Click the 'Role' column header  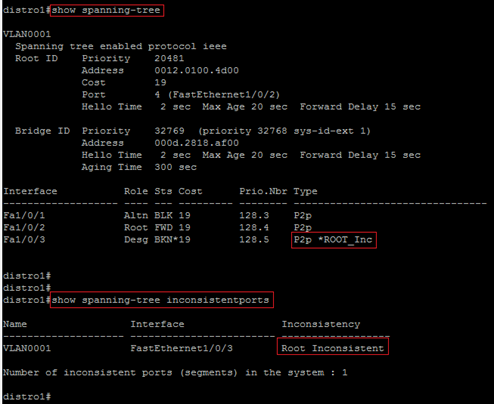[136, 191]
